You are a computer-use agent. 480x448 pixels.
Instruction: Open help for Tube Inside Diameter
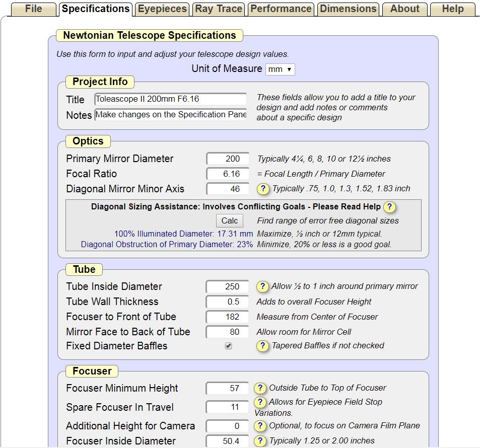tap(262, 286)
